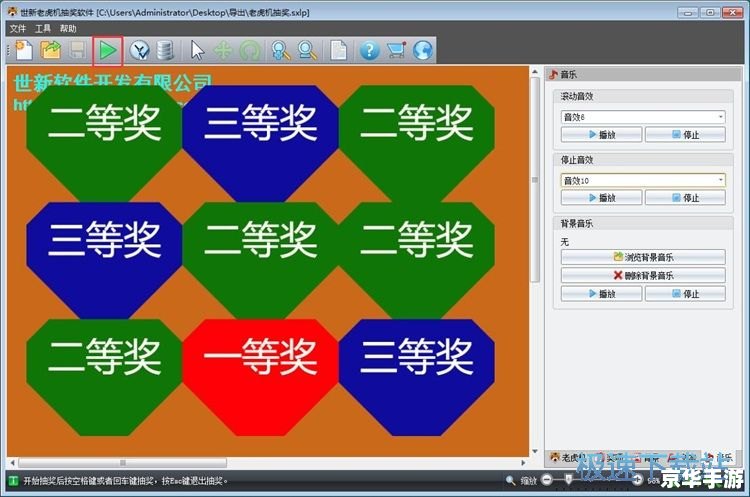Screen dimensions: 750x497
Task: Open the 文件 menu
Action: pyautogui.click(x=18, y=28)
